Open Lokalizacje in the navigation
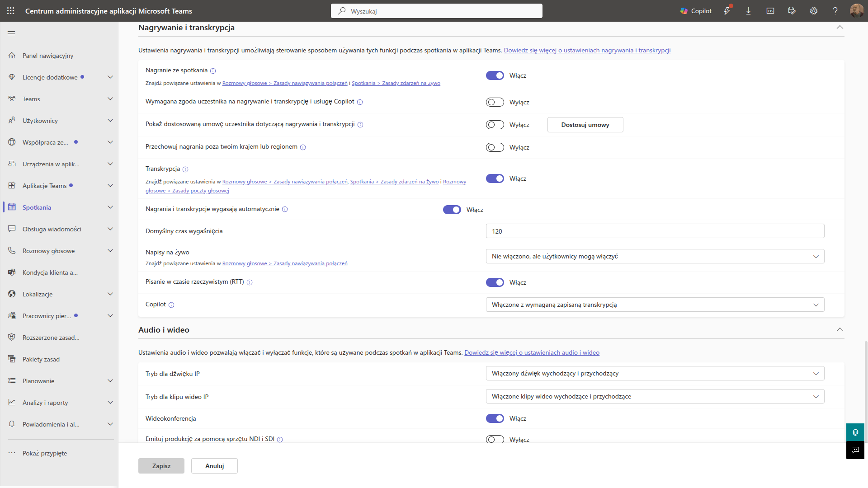868x488 pixels. click(x=60, y=294)
